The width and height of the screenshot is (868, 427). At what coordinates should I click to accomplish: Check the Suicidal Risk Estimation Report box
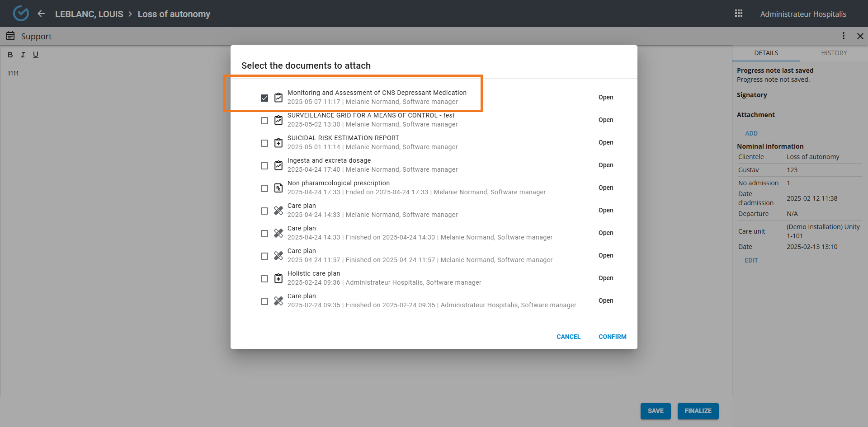click(x=264, y=143)
